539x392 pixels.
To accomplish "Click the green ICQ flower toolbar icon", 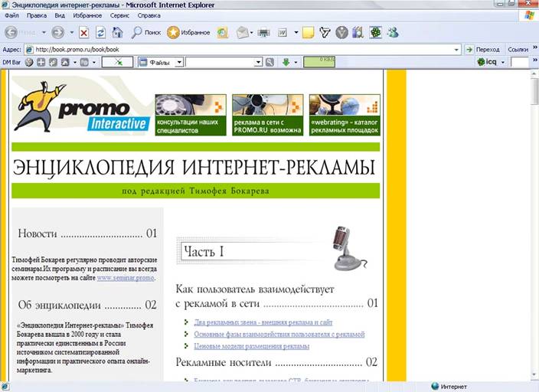I will 376,33.
